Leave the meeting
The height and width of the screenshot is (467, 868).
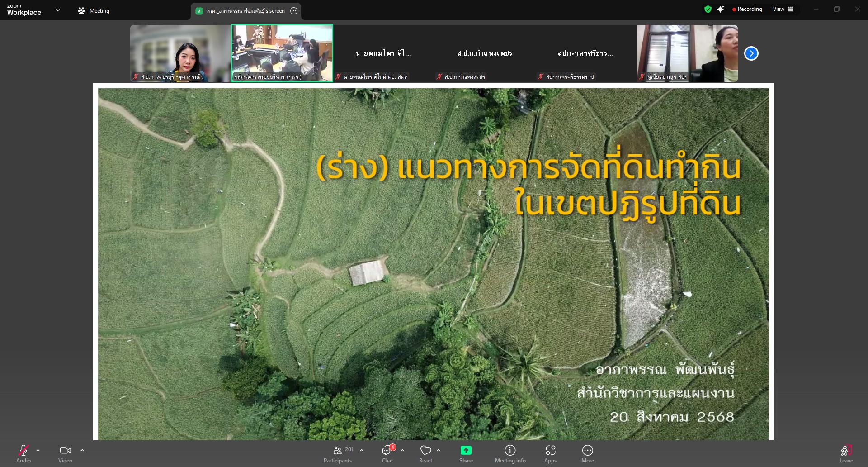(846, 454)
